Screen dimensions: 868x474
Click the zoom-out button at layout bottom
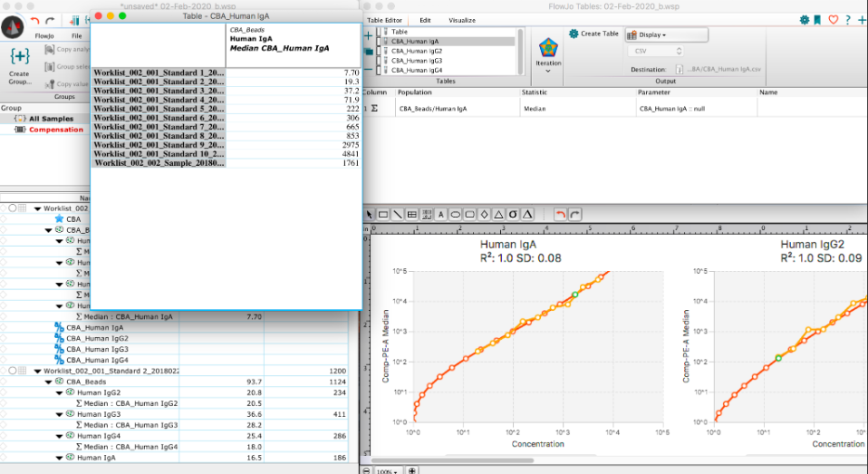pos(366,470)
